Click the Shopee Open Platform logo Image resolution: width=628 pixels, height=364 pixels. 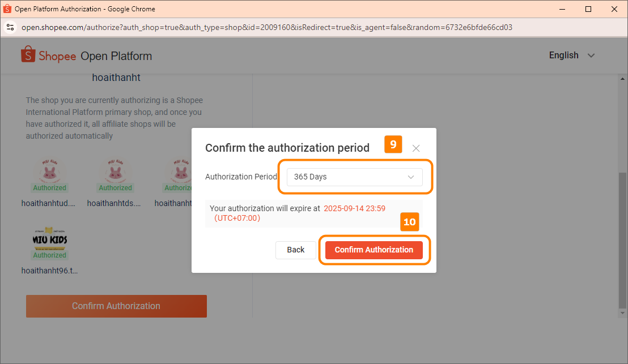tap(87, 55)
